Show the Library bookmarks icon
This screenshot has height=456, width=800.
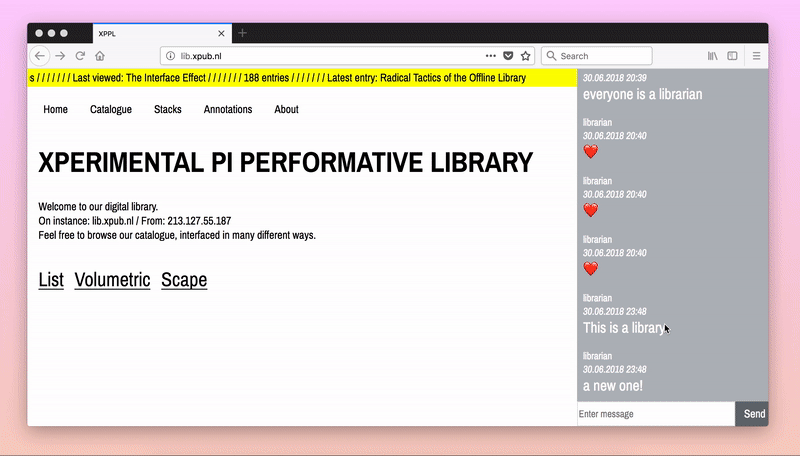coord(712,56)
